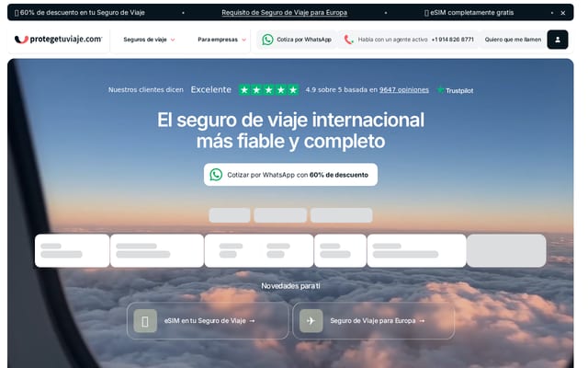Viewport: 588px width, 368px height.
Task: Click the Trustpilot green stars rating
Action: point(269,90)
